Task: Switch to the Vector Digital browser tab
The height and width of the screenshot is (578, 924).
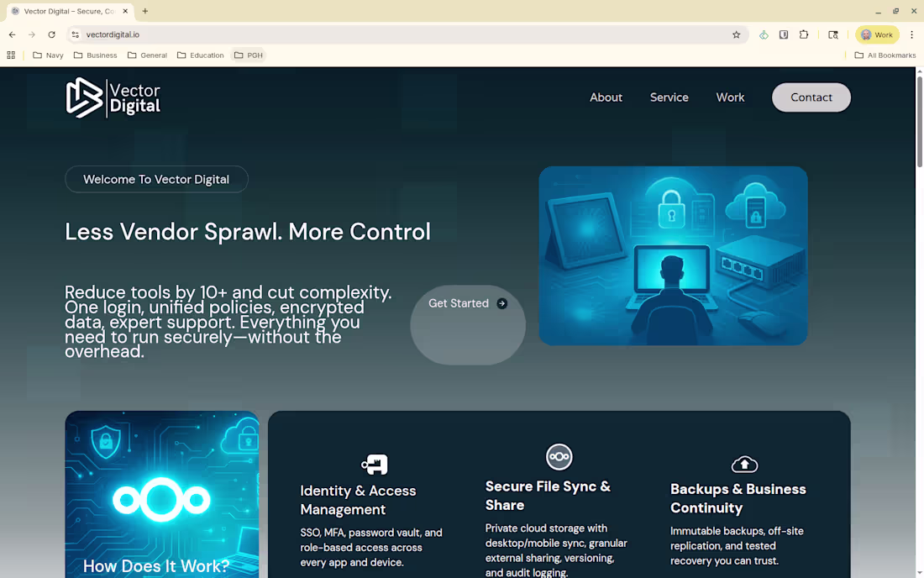Action: click(67, 12)
